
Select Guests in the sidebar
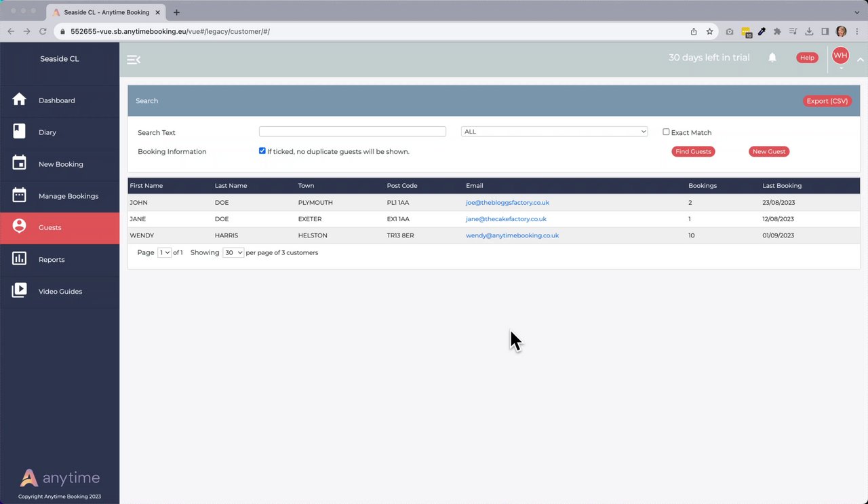[x=60, y=227]
